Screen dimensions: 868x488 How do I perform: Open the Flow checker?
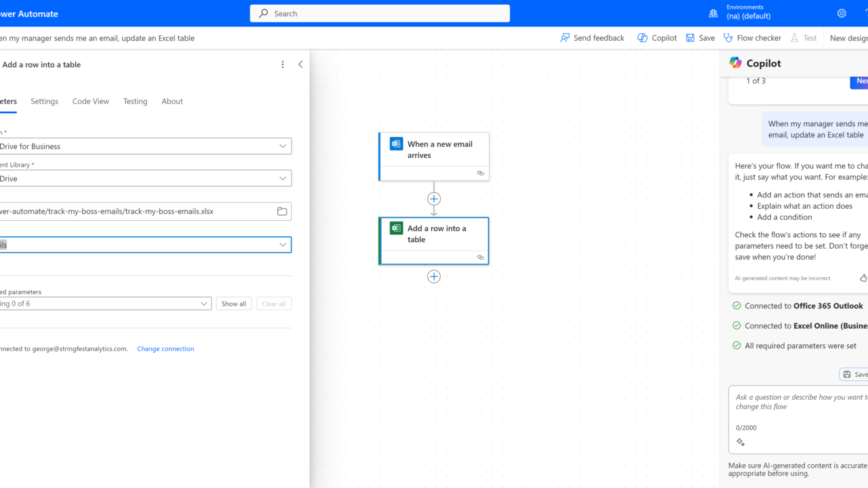[752, 38]
